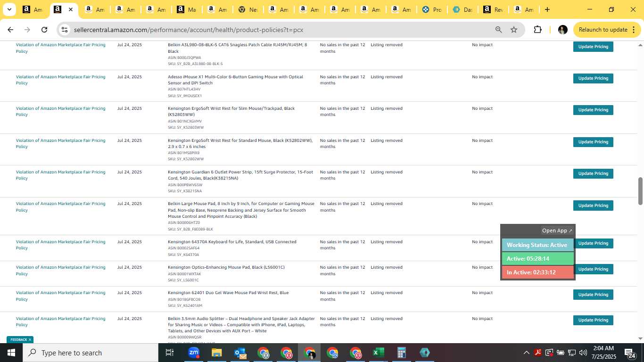The width and height of the screenshot is (644, 362).
Task: Update Pricing for Belkin CAT6 Patch Cable
Action: (593, 47)
